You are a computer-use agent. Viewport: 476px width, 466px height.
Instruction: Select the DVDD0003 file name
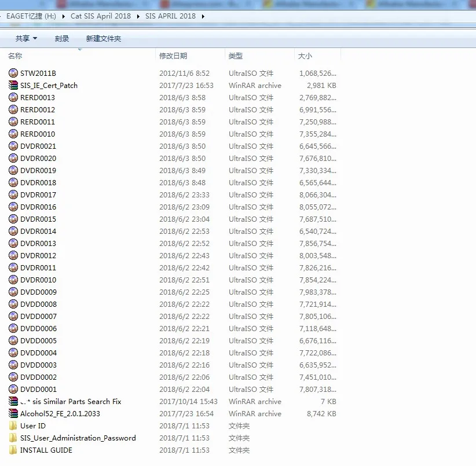click(x=39, y=365)
